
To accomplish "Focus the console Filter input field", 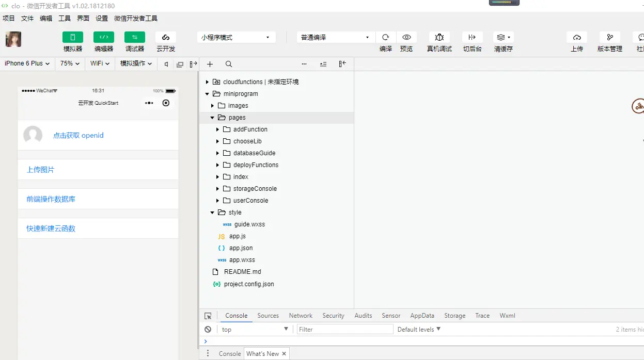I will tap(345, 329).
